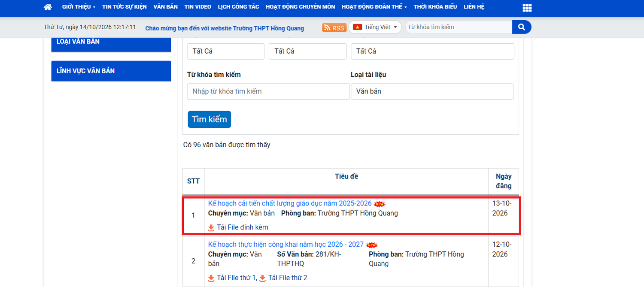Focus the top Từ khóa tìm kiếm search box

click(459, 27)
